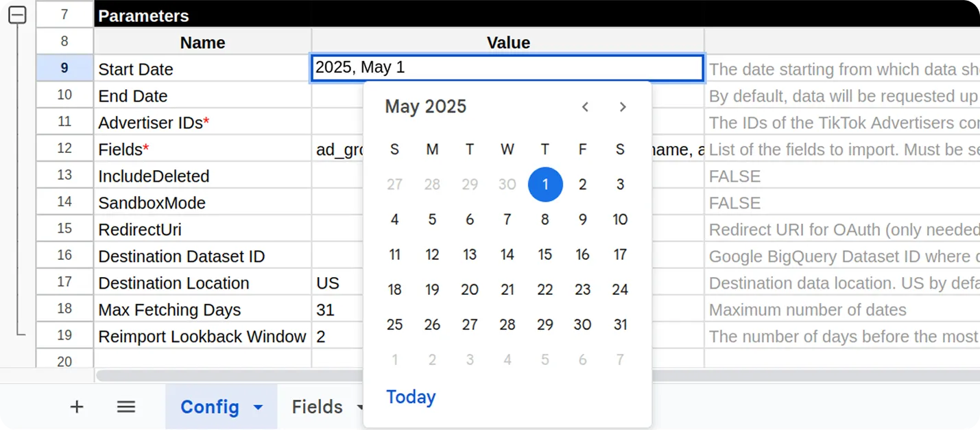Select the Reimport Lookback Window cell
Image resolution: width=980 pixels, height=430 pixels.
click(202, 336)
